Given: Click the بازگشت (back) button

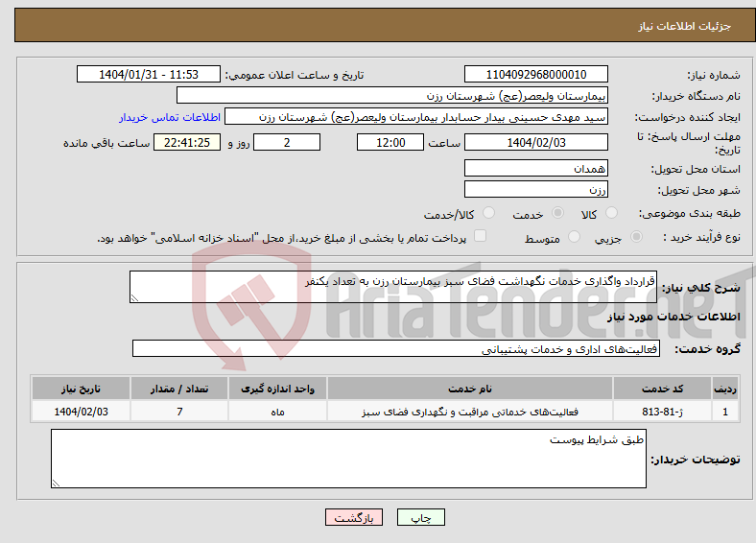Looking at the screenshot, I should pyautogui.click(x=354, y=517).
